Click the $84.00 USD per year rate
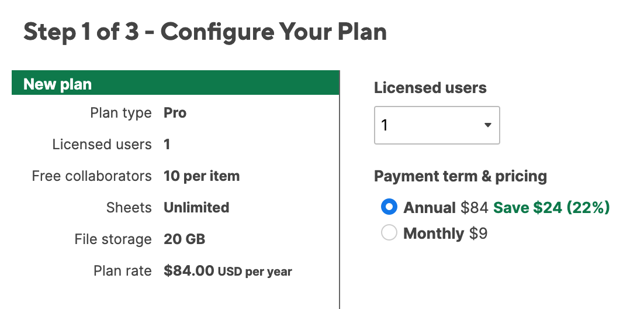 point(228,271)
